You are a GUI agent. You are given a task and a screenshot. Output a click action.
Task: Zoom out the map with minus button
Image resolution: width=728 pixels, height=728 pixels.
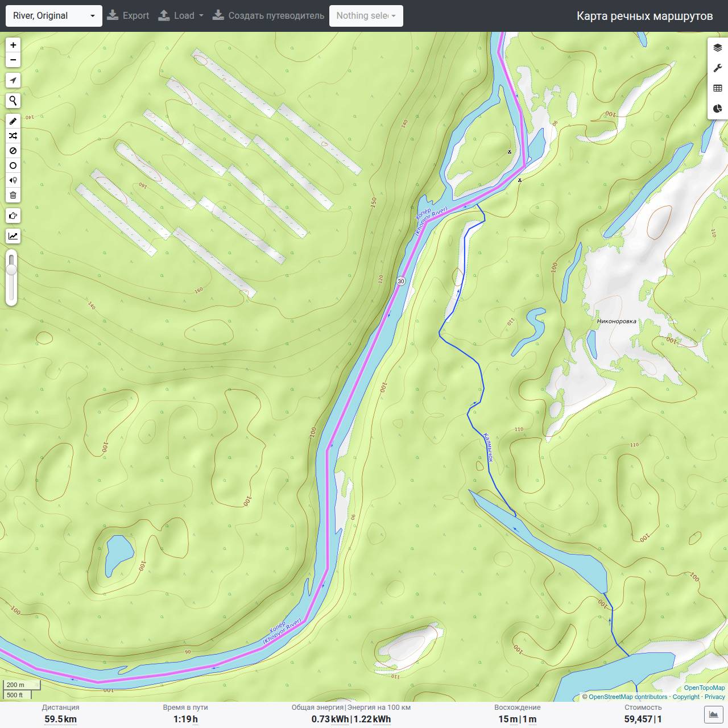coord(13,60)
